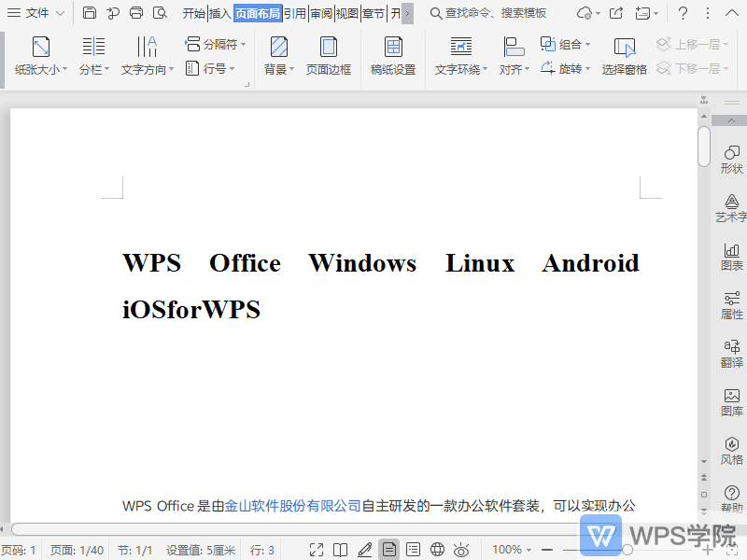747x560 pixels.
Task: Click the 选择窗格 button
Action: [x=624, y=56]
